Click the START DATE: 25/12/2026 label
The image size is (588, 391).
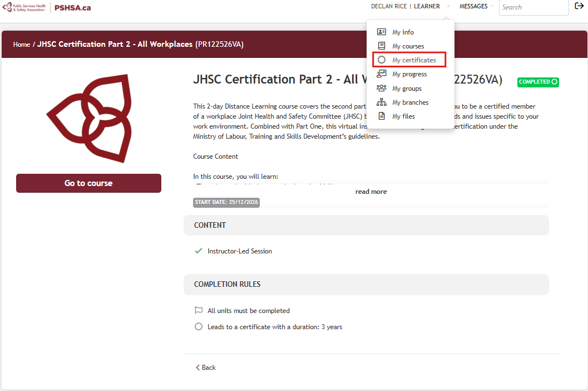[x=226, y=202]
